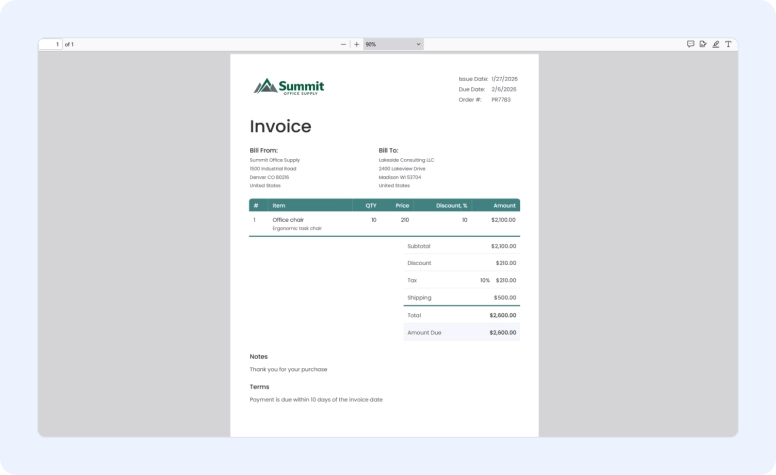776x475 pixels.
Task: Click the Discount, % column header
Action: coord(451,205)
